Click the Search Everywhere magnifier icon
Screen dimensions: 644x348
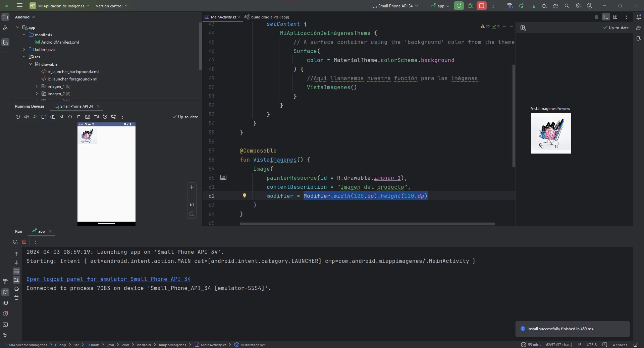tap(567, 6)
